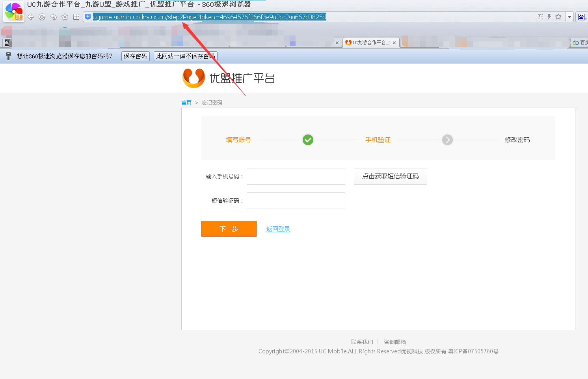Click the 手机验证 step label
This screenshot has height=379, width=588.
[378, 140]
